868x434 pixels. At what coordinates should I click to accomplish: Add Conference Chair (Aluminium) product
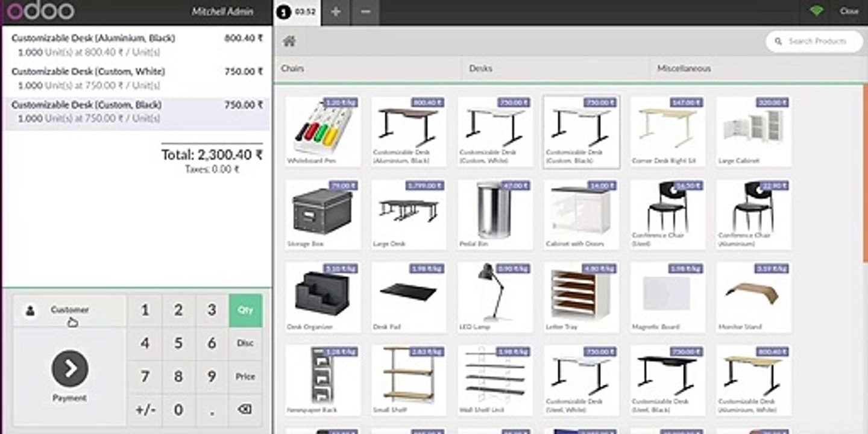point(754,215)
